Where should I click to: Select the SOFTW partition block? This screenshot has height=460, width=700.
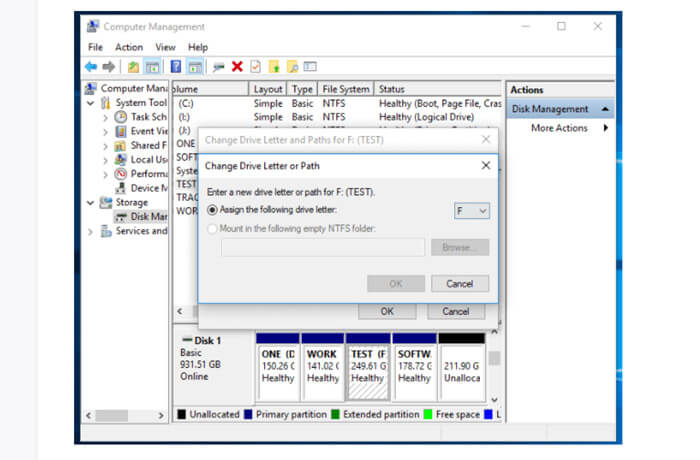414,367
